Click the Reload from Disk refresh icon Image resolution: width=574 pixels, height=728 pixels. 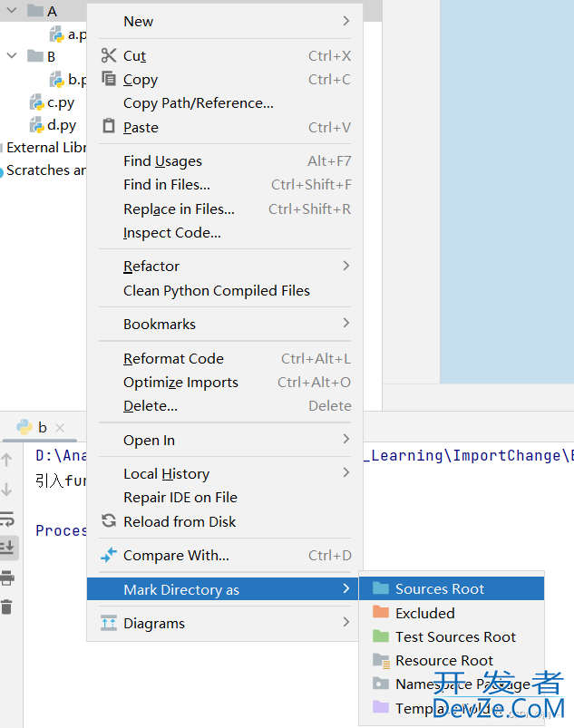click(x=109, y=520)
